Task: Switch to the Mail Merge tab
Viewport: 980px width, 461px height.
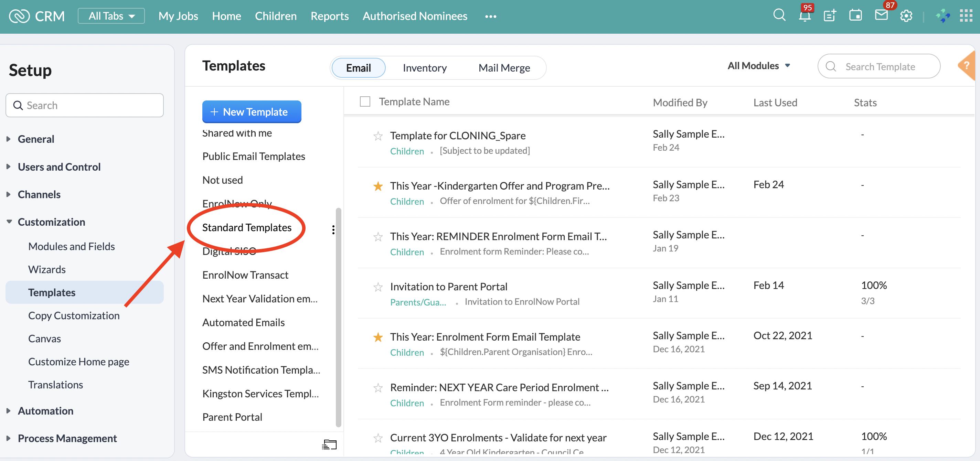Action: click(504, 68)
